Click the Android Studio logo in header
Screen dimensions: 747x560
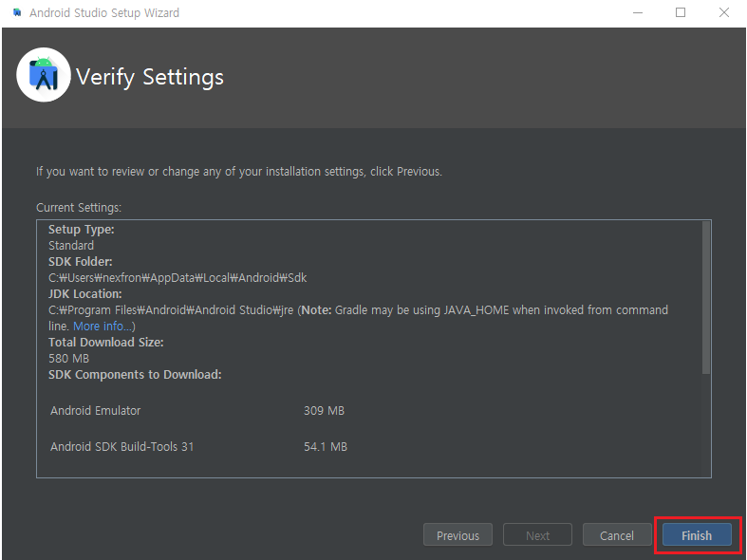(44, 75)
